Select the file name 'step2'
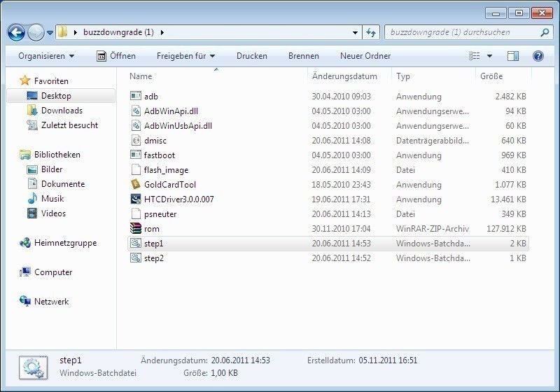This screenshot has width=560, height=392. 154,258
